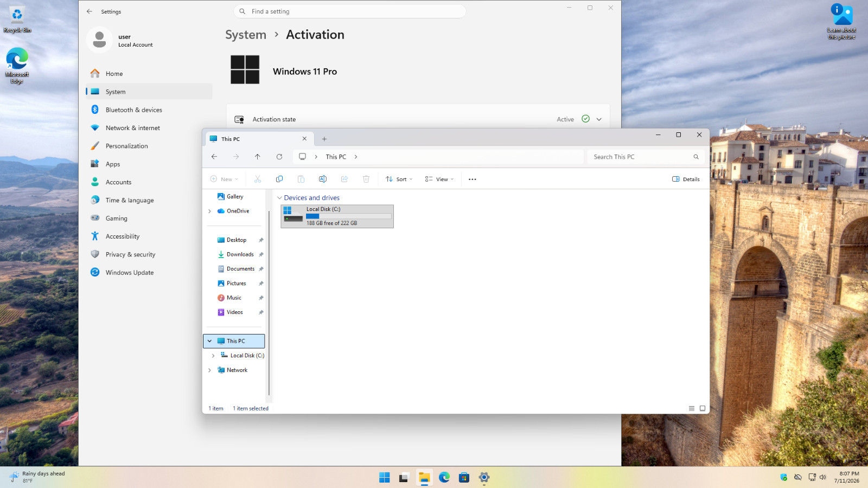Expand Local Disk (C:) in navigation pane

click(213, 356)
